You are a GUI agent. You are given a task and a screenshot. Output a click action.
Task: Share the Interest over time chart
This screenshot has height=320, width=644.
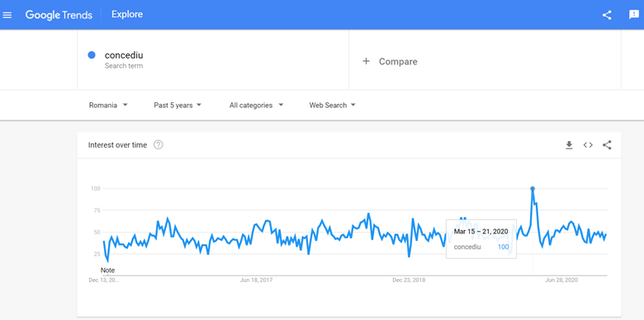pyautogui.click(x=607, y=145)
